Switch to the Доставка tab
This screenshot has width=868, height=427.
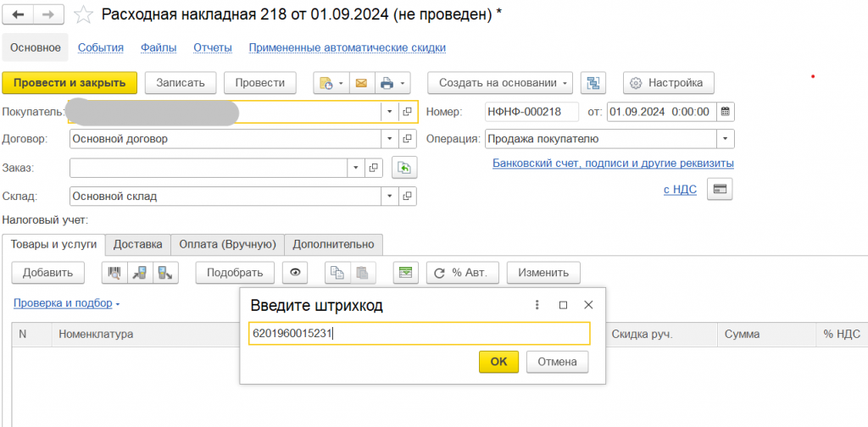137,244
